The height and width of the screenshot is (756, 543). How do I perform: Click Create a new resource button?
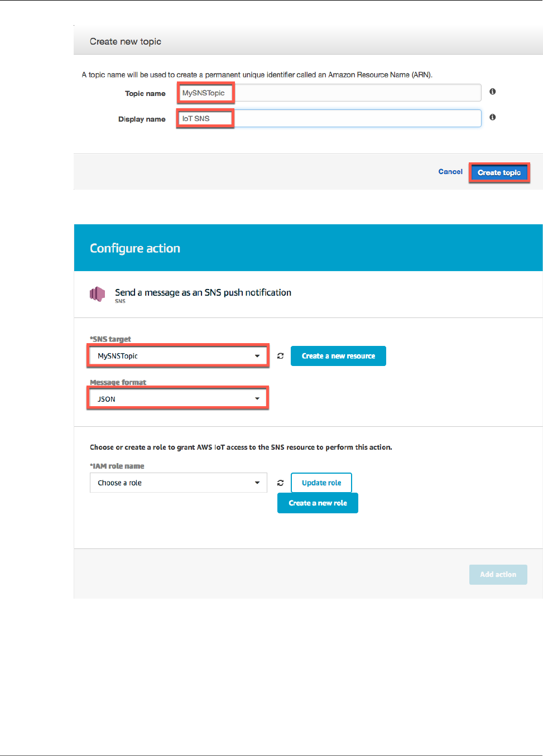[x=338, y=356]
